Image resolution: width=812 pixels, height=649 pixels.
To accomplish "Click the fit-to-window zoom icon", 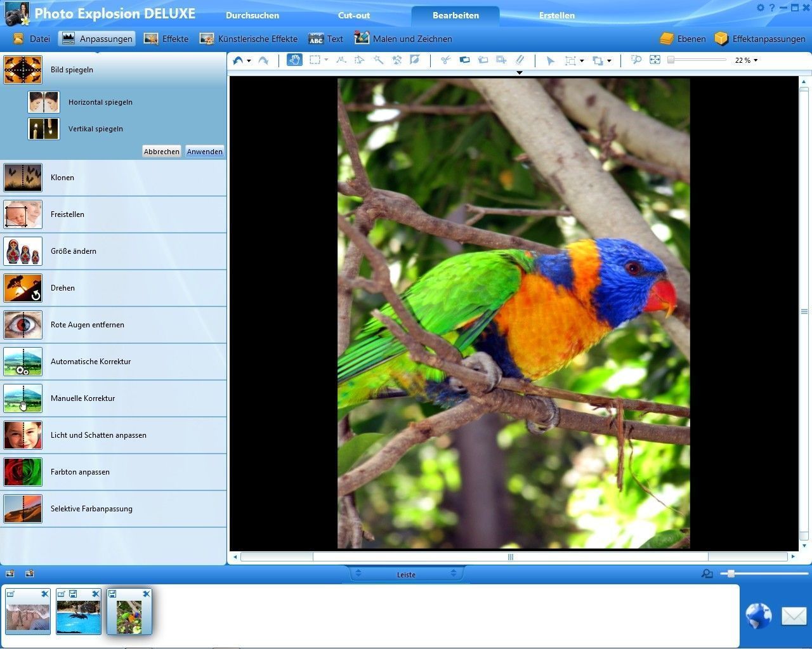I will point(655,60).
